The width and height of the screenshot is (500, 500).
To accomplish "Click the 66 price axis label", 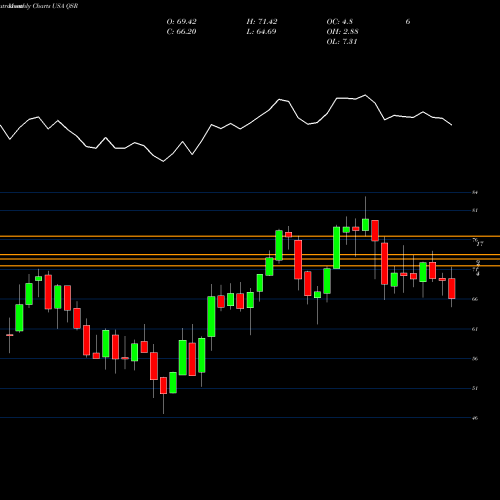I will (x=475, y=299).
